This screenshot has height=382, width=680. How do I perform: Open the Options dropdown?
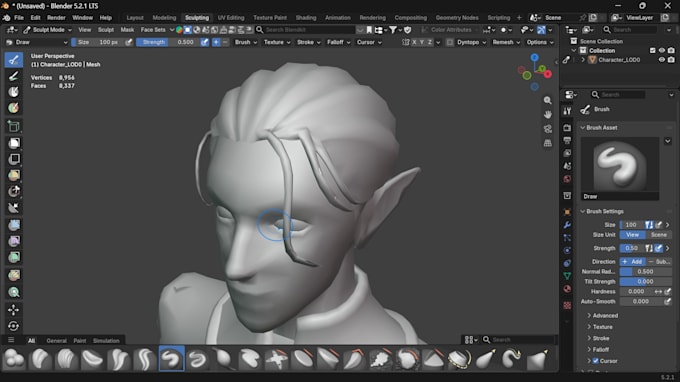point(540,42)
